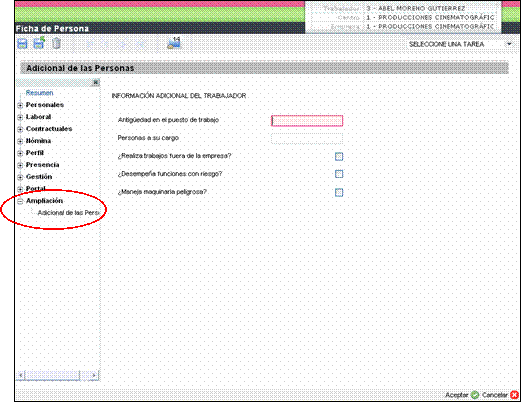521x402 pixels.
Task: Expand the Personales tree node
Action: pos(20,105)
